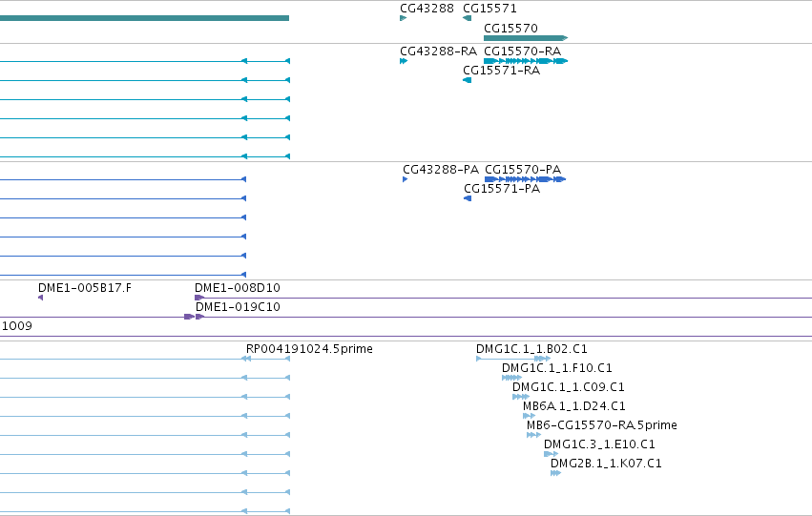
Task: Select the MB6A.1_1.D24.C1 EST label
Action: click(x=573, y=406)
